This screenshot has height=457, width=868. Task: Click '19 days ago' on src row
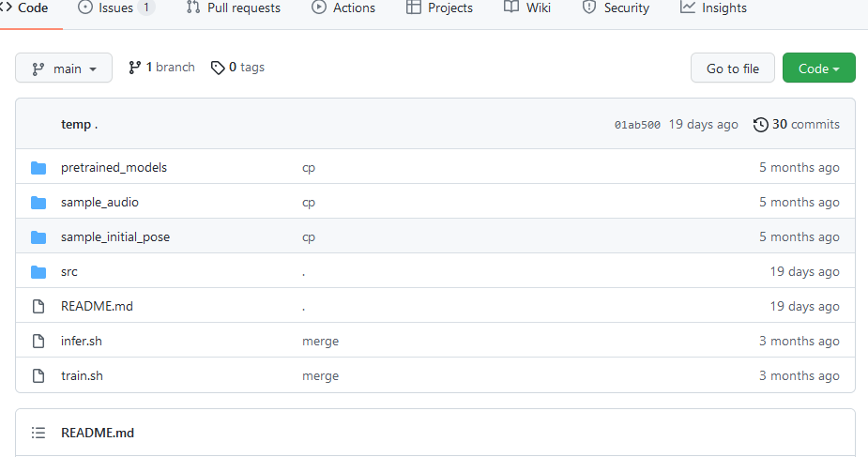click(x=805, y=271)
